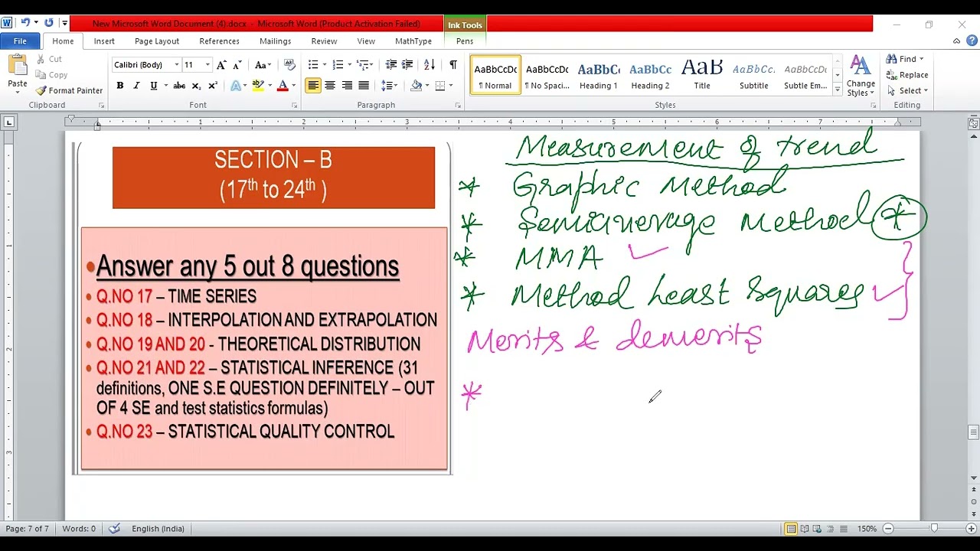The height and width of the screenshot is (551, 980).
Task: Open the line spacing dropdown
Action: (x=390, y=86)
